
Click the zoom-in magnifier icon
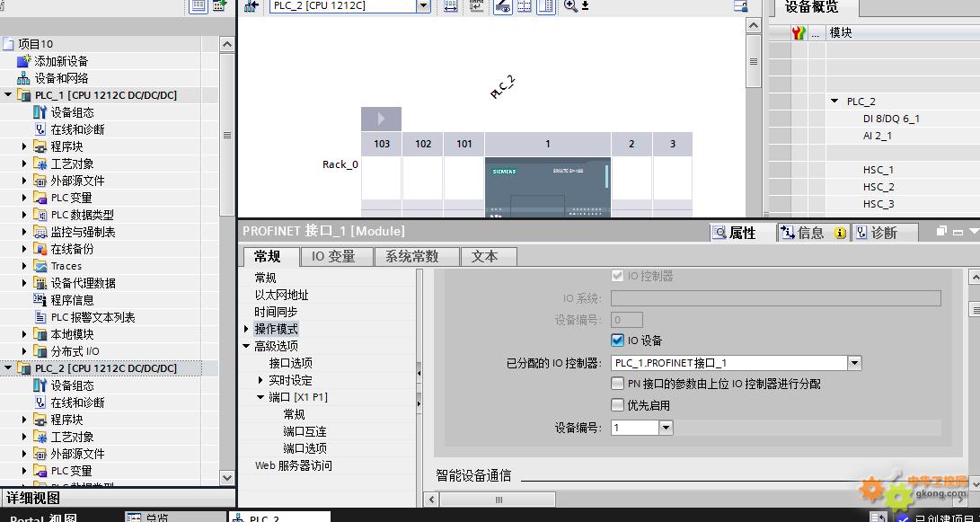[570, 5]
